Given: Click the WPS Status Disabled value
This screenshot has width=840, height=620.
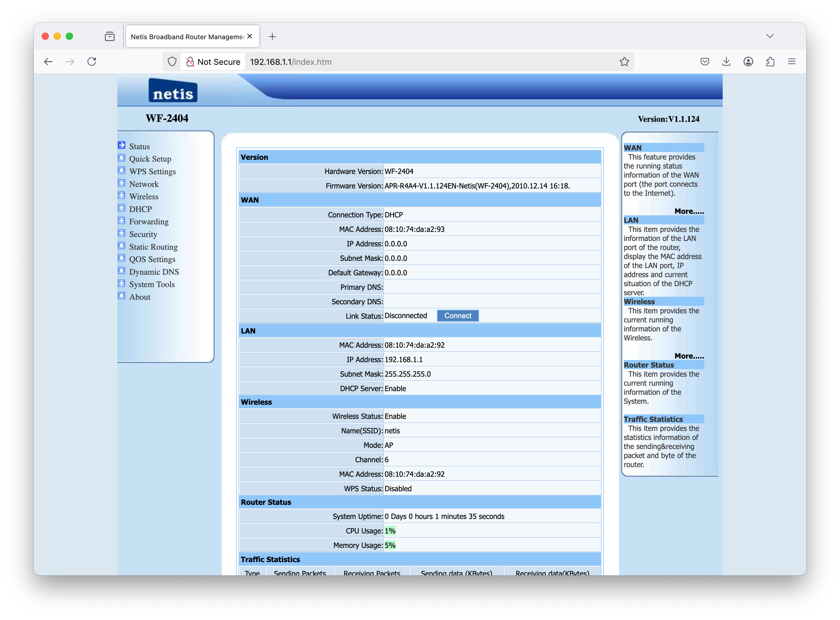Looking at the screenshot, I should pos(398,489).
